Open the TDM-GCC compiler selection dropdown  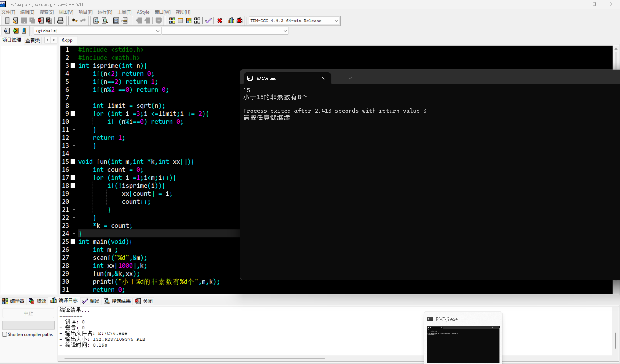point(336,21)
